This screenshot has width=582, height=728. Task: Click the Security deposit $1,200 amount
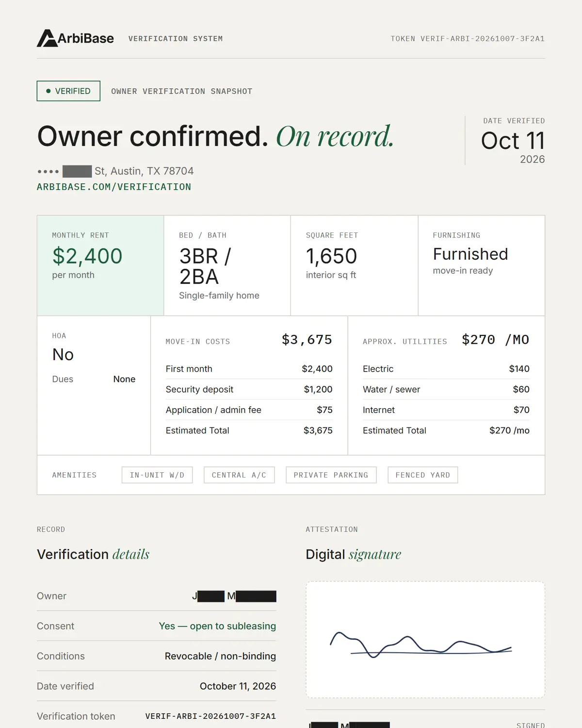(318, 389)
